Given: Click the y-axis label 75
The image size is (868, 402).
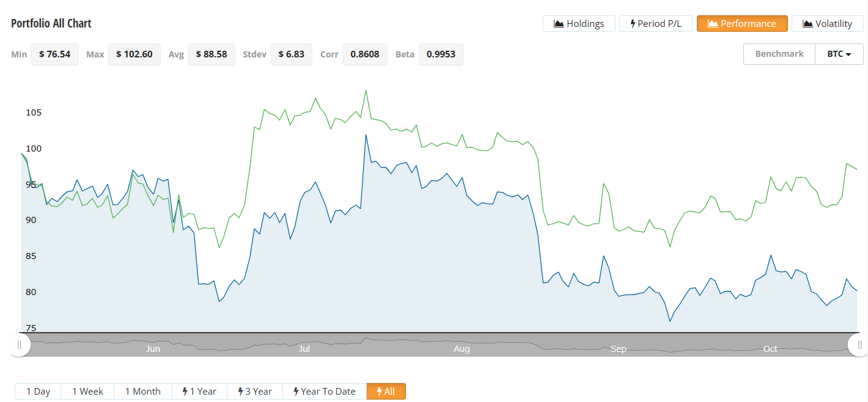Looking at the screenshot, I should click(30, 329).
